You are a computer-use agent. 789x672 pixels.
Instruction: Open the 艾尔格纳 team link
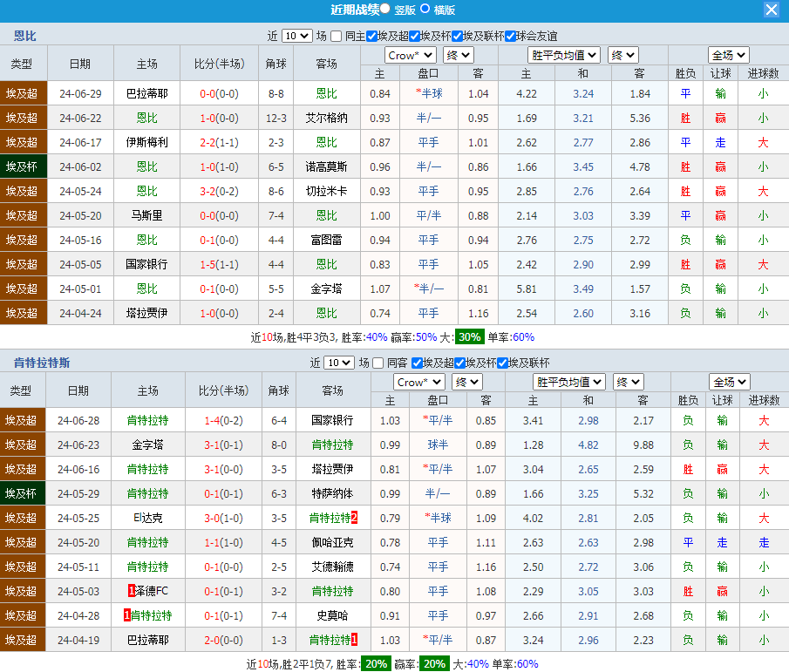coord(326,118)
